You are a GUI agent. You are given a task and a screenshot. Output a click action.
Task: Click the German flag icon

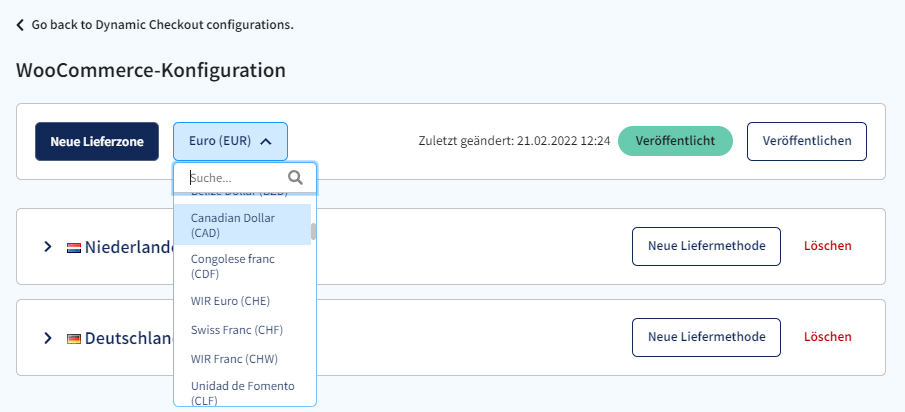pyautogui.click(x=74, y=339)
